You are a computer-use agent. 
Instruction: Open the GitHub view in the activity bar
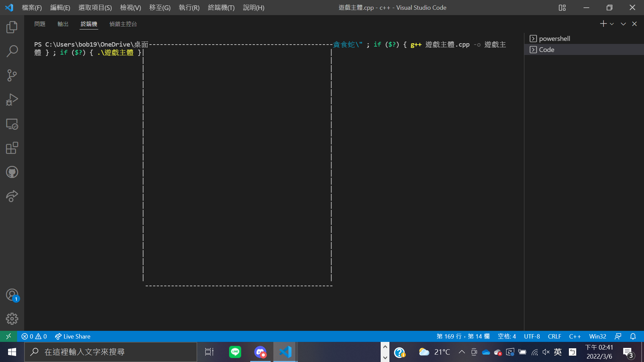[12, 172]
